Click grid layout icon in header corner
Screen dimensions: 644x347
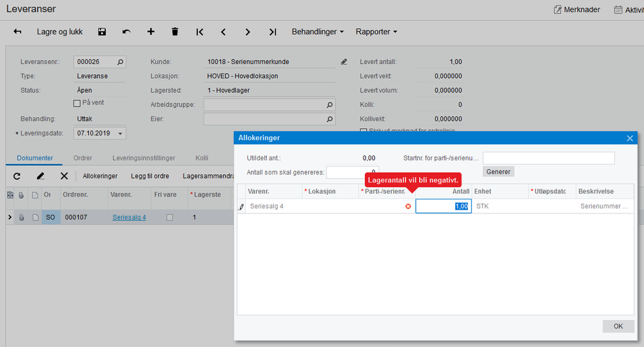(x=10, y=195)
